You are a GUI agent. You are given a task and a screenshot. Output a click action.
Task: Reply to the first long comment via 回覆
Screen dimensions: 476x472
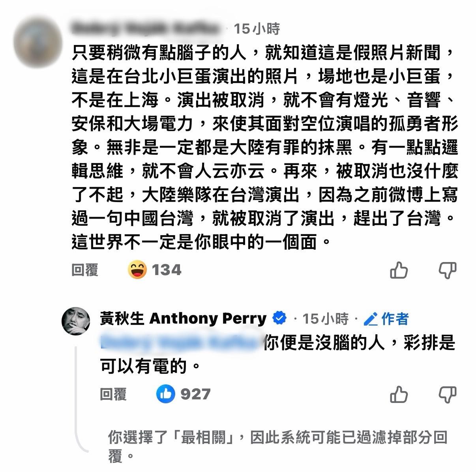[85, 270]
